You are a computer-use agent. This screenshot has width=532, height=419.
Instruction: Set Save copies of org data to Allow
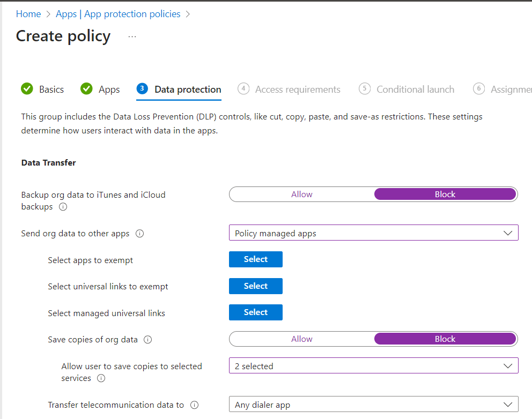301,339
